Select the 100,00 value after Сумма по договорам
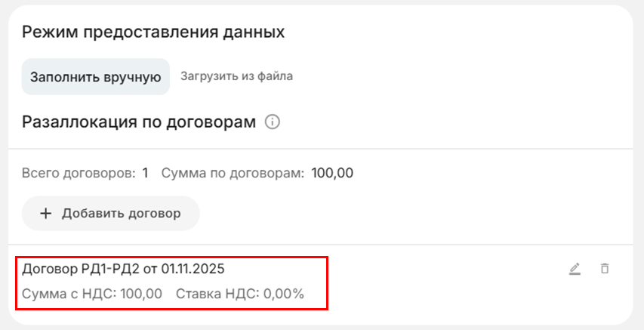Screen dimensions: 644x330 click(332, 173)
